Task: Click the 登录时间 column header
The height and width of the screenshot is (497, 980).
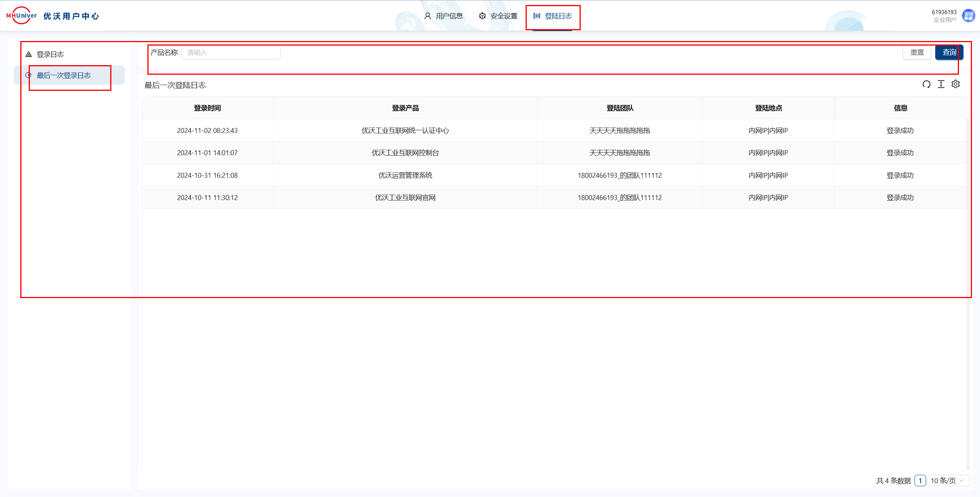Action: (x=207, y=108)
